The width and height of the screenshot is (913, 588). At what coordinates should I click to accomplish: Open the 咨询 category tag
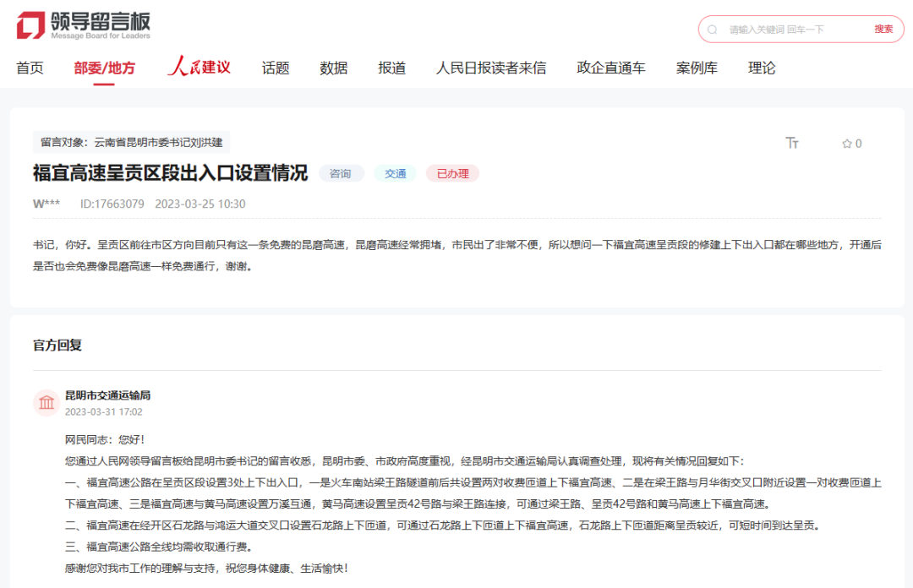tap(342, 173)
